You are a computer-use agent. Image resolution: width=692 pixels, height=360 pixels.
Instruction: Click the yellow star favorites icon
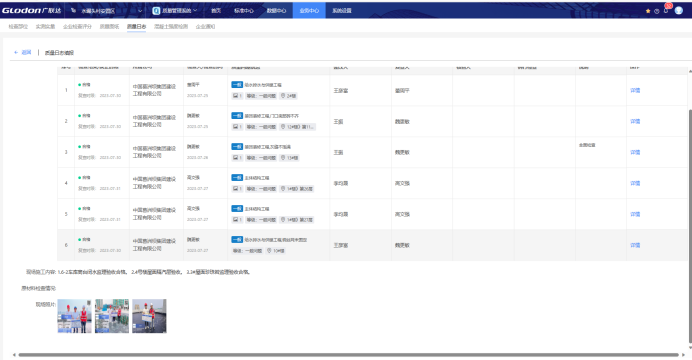click(x=648, y=11)
